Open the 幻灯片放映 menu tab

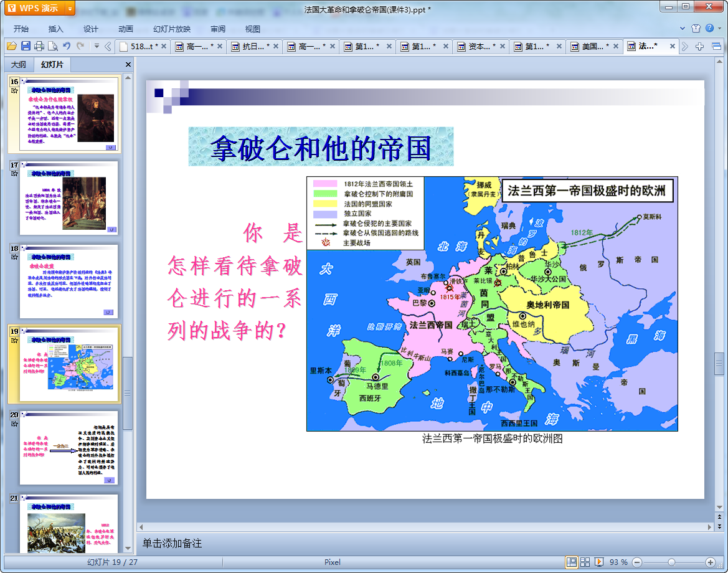point(172,29)
